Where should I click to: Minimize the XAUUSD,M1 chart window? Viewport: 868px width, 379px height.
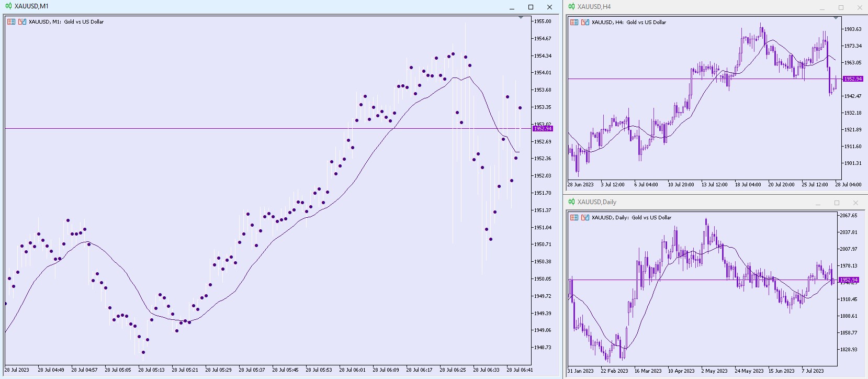point(512,7)
